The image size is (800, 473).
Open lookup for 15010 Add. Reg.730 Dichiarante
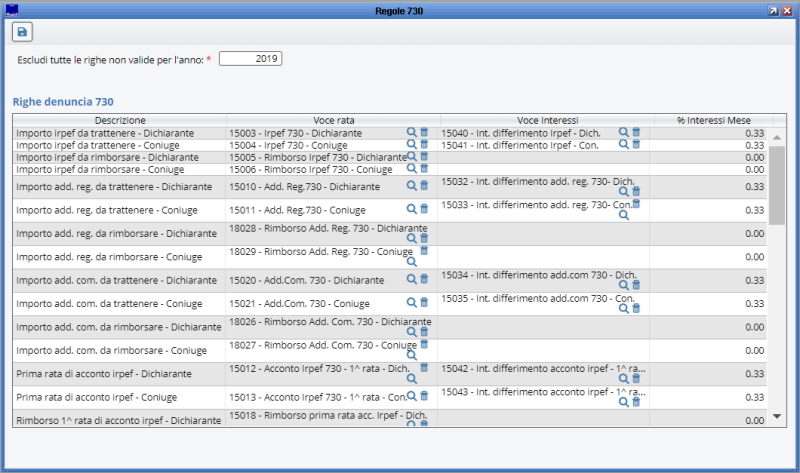point(411,186)
